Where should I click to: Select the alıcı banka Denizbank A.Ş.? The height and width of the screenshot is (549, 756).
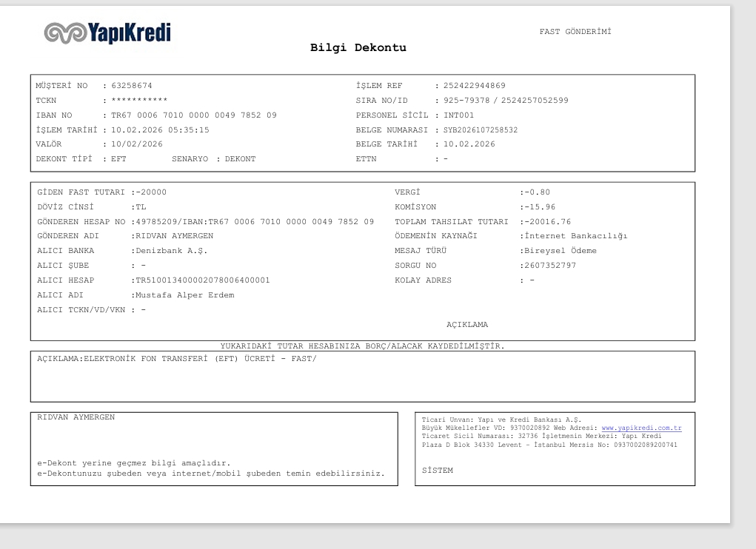171,251
